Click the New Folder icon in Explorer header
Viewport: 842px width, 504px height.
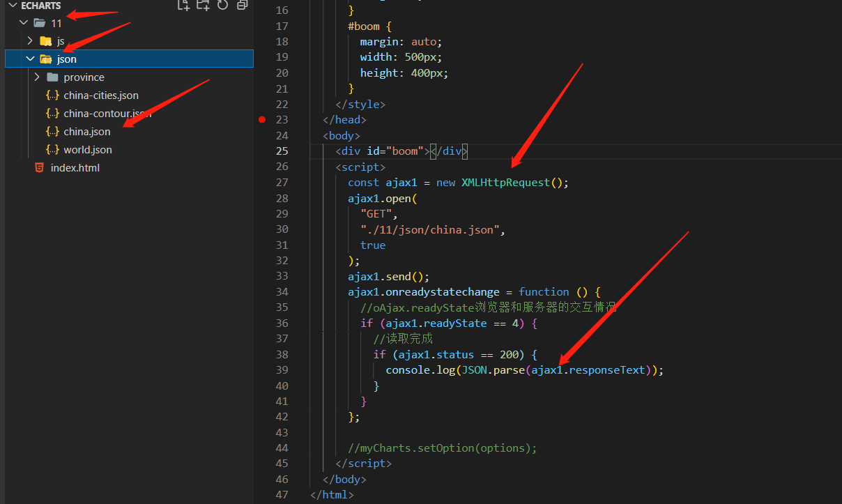tap(203, 5)
